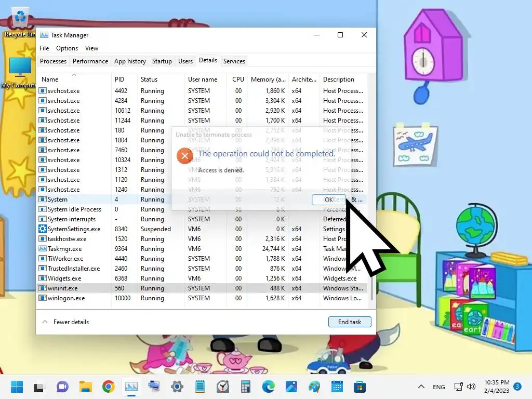Launch Microsoft Edge from the taskbar
532x399 pixels.
click(269, 387)
